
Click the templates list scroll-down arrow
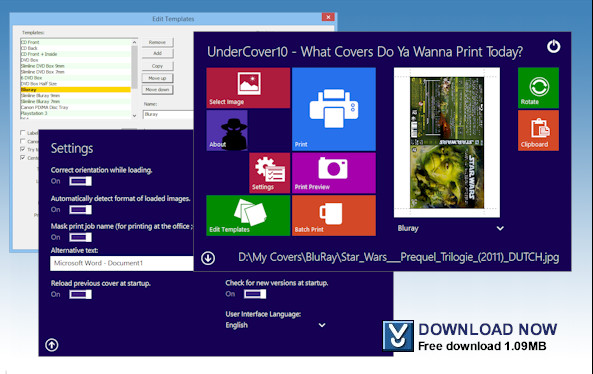(134, 116)
